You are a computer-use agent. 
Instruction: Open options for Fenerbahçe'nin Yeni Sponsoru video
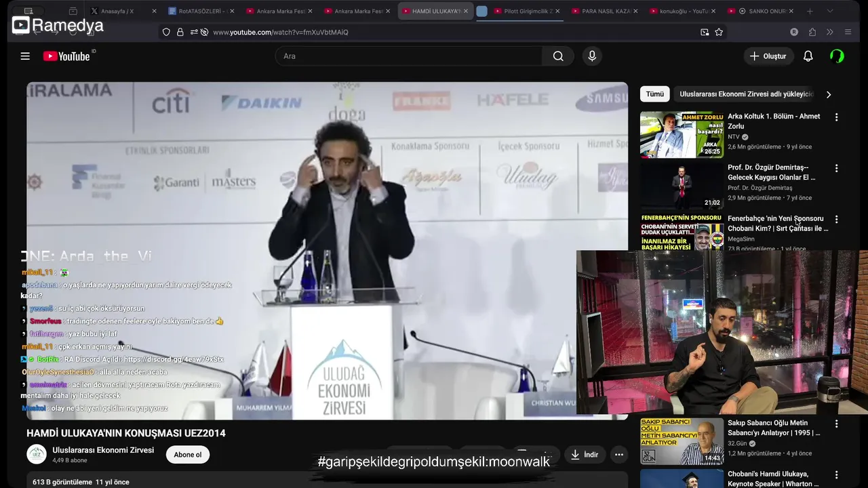[x=836, y=220]
